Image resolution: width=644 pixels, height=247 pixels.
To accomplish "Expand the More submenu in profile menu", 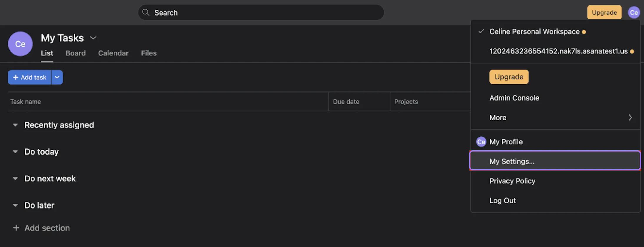I will [x=630, y=117].
